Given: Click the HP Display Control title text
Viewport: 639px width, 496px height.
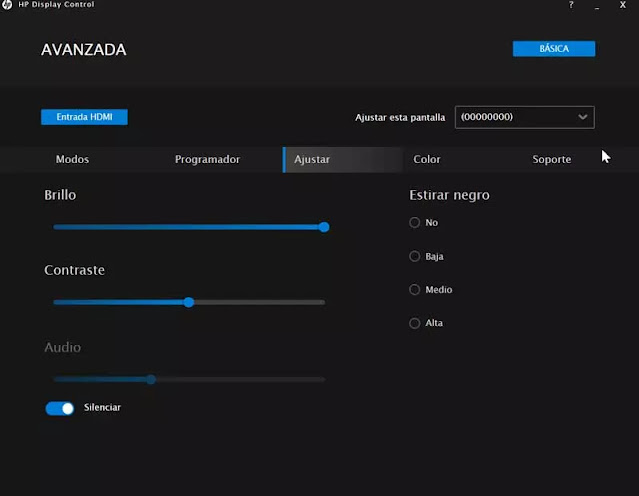Looking at the screenshot, I should 56,4.
